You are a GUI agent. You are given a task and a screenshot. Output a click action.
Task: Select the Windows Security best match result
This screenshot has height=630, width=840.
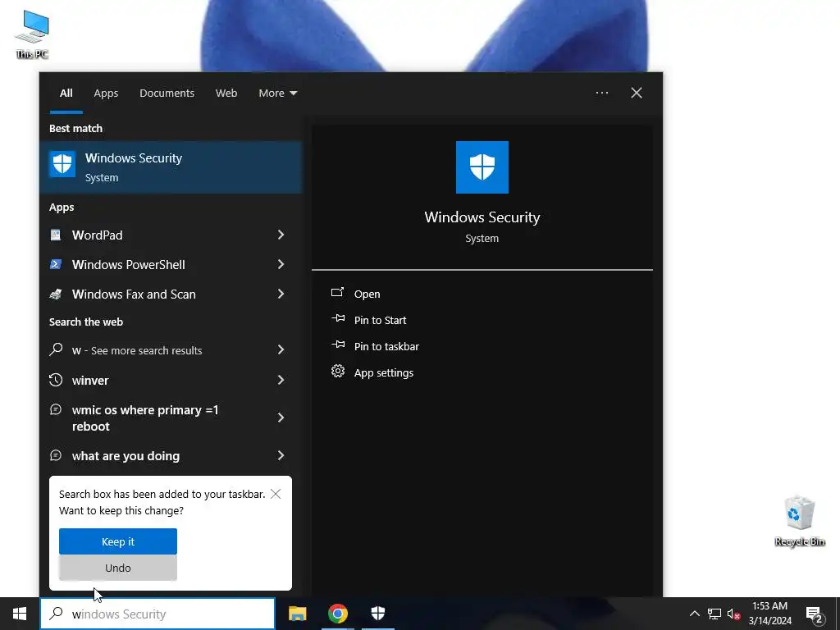click(171, 167)
